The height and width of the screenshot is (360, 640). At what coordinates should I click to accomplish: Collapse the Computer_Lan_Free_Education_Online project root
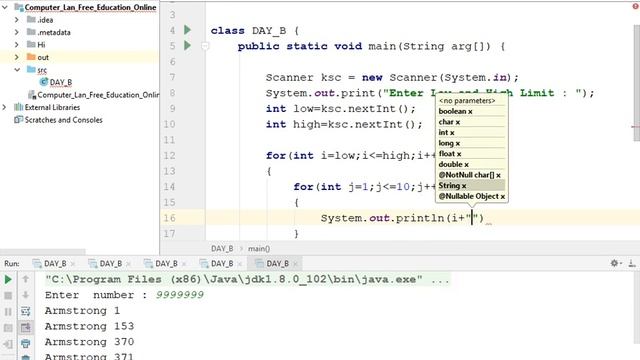pyautogui.click(x=5, y=7)
